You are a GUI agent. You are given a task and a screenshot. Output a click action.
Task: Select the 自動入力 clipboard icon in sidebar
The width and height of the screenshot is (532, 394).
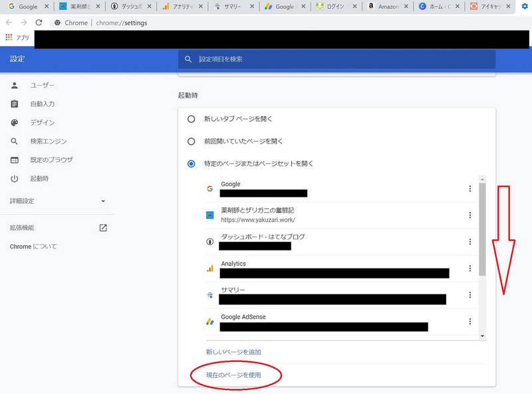pyautogui.click(x=15, y=104)
